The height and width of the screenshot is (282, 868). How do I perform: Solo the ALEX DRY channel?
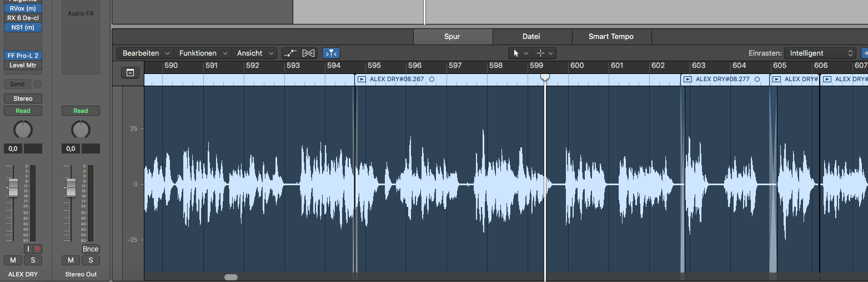click(x=33, y=260)
